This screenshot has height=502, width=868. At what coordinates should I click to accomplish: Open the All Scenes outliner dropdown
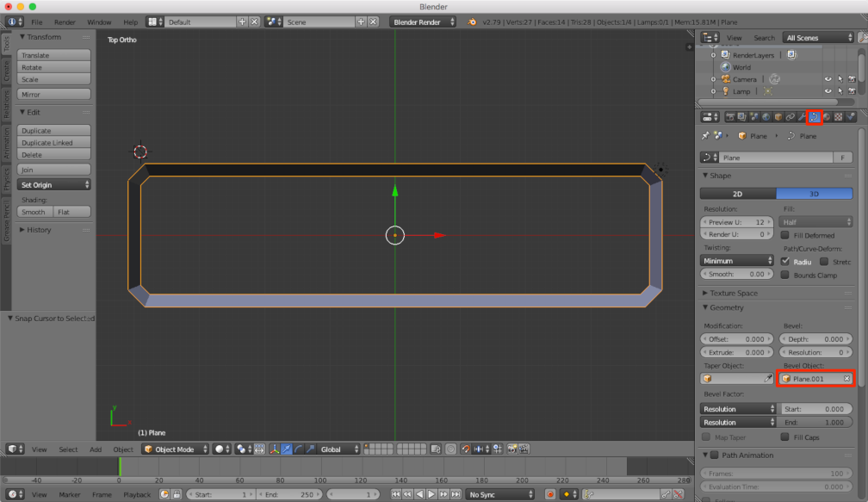click(x=818, y=38)
